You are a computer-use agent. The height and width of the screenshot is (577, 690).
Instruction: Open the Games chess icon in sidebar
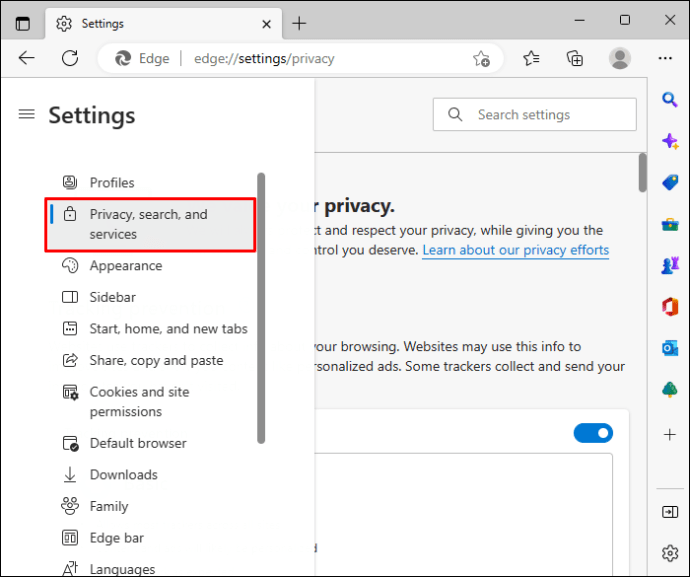click(x=670, y=265)
